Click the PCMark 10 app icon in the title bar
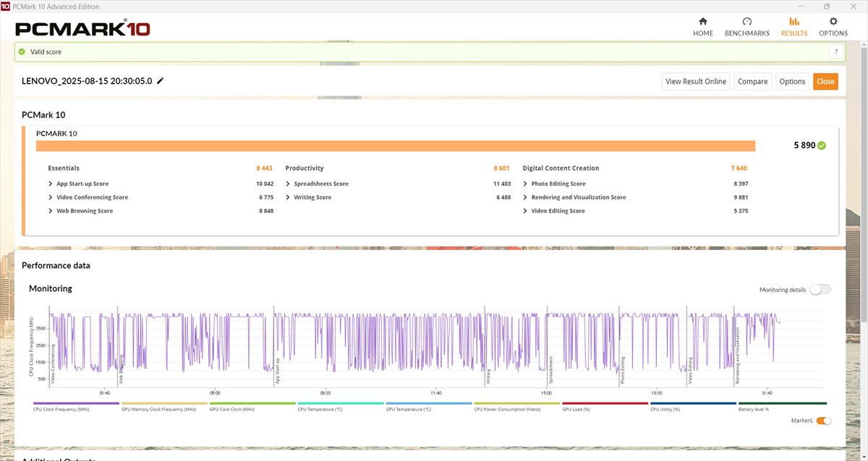 coord(7,7)
